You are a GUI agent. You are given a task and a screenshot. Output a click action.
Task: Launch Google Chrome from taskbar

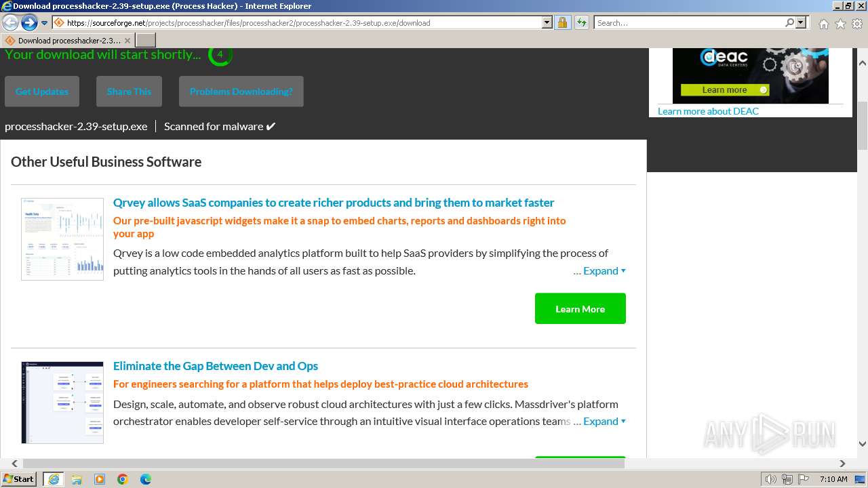pyautogui.click(x=123, y=479)
